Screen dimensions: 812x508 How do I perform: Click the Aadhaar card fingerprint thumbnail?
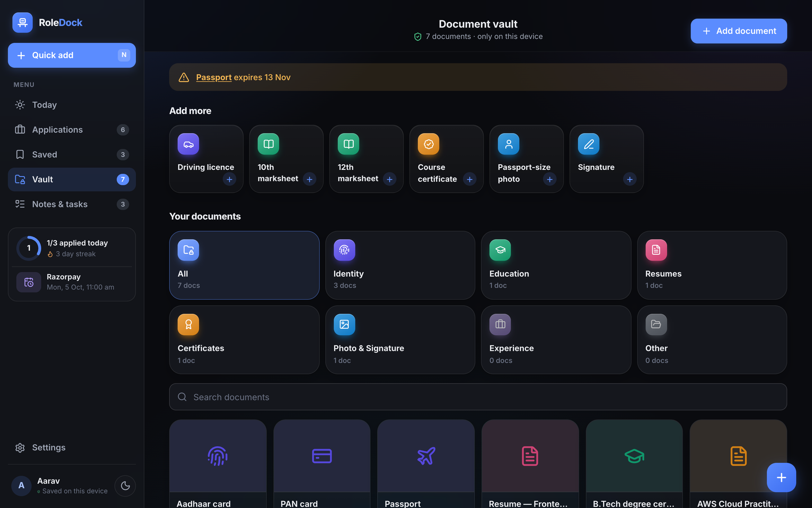point(218,456)
